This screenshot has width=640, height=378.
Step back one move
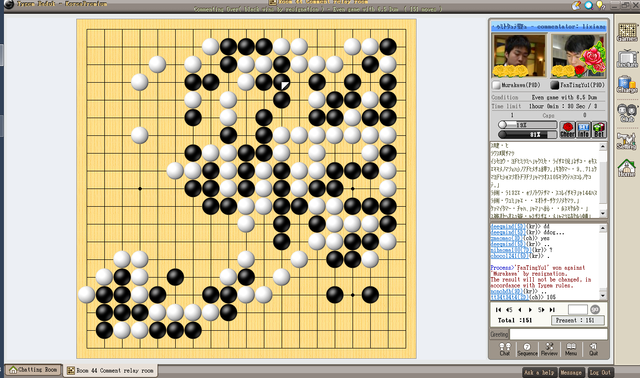(x=520, y=310)
